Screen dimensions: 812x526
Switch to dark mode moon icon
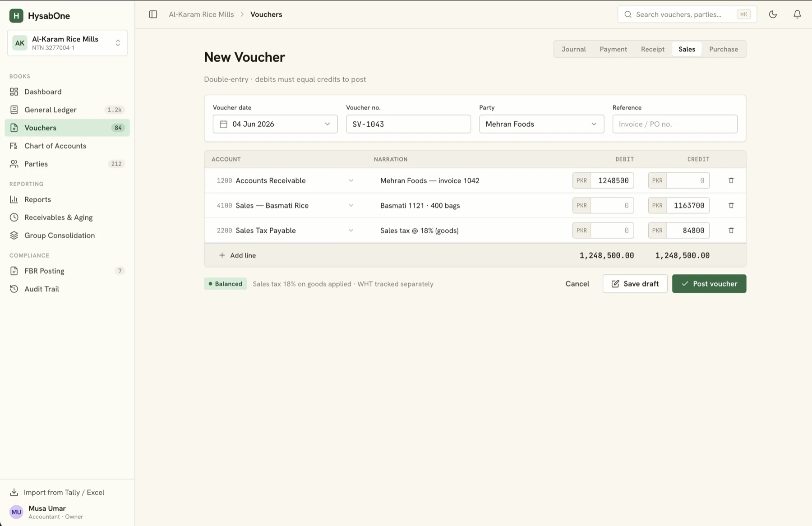773,14
